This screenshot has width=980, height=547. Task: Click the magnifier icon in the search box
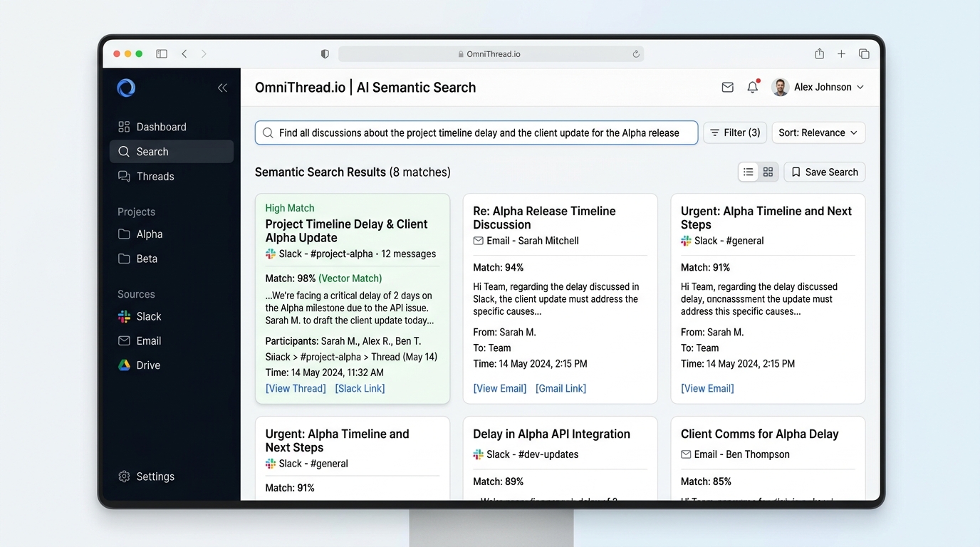[268, 132]
